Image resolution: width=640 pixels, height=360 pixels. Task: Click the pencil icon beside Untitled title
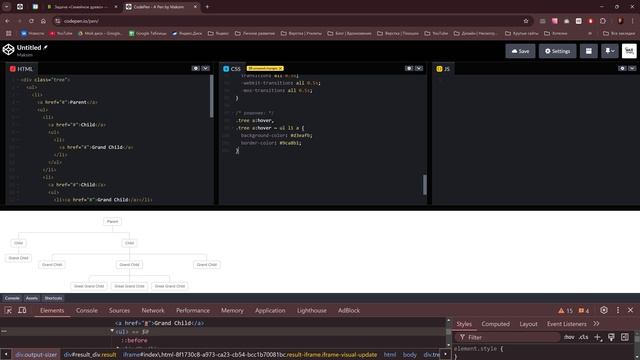pyautogui.click(x=45, y=48)
